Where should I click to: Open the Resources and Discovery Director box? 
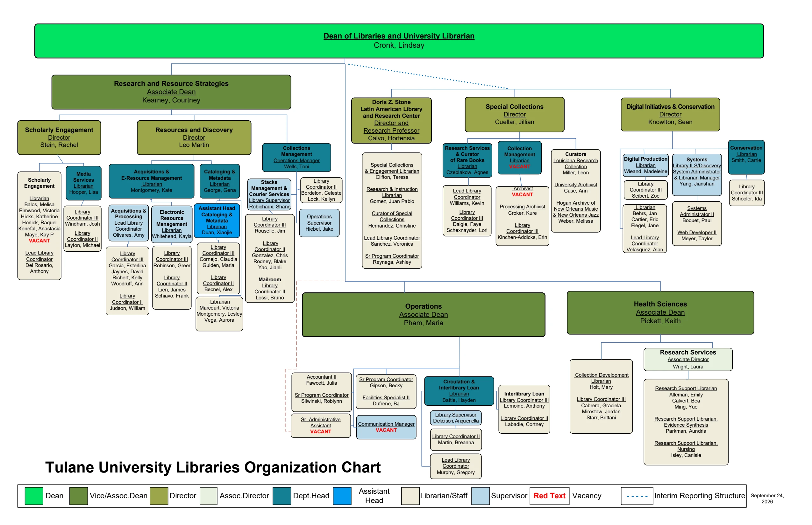(194, 137)
